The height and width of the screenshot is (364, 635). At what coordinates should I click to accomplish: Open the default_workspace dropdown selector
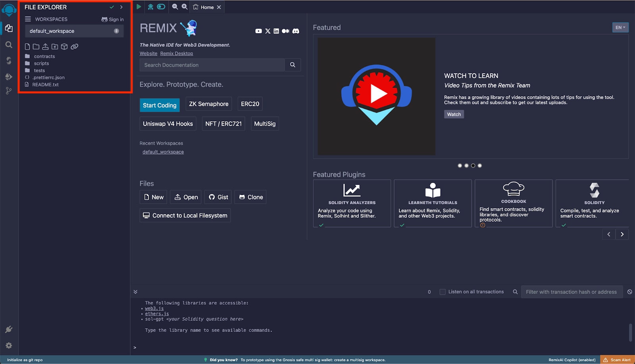(x=74, y=31)
